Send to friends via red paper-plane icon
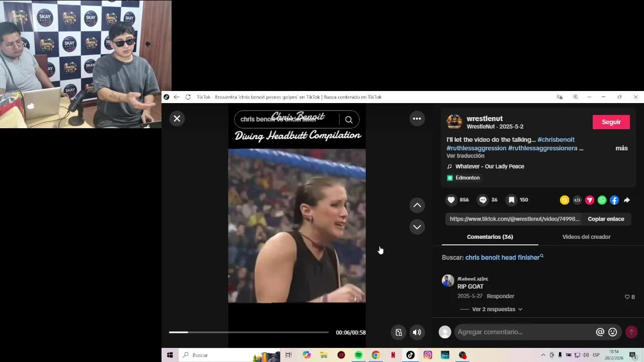The width and height of the screenshot is (644, 362). (590, 200)
